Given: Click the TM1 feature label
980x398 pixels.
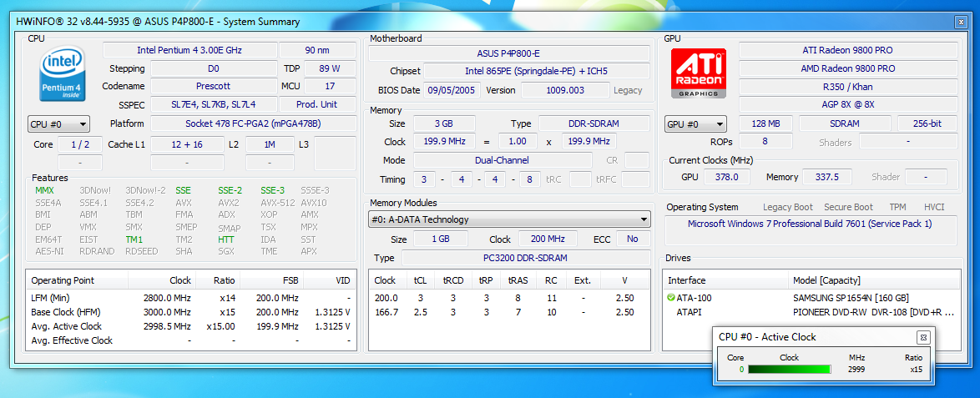Looking at the screenshot, I should point(134,239).
